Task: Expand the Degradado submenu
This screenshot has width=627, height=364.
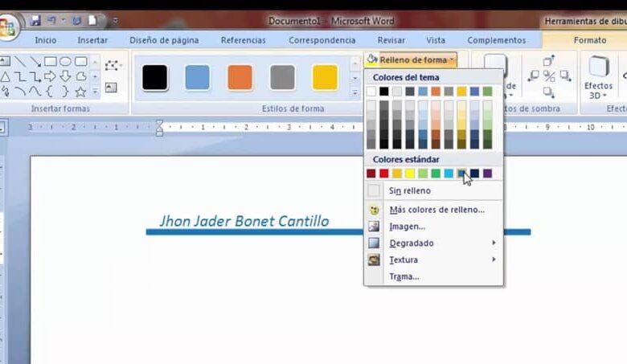Action: pos(434,243)
